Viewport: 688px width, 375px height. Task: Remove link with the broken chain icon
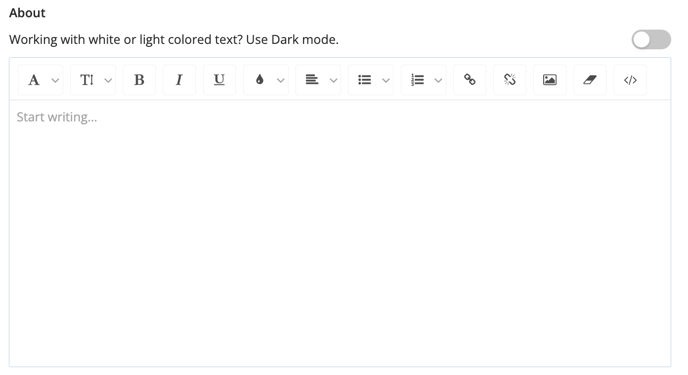pos(509,80)
